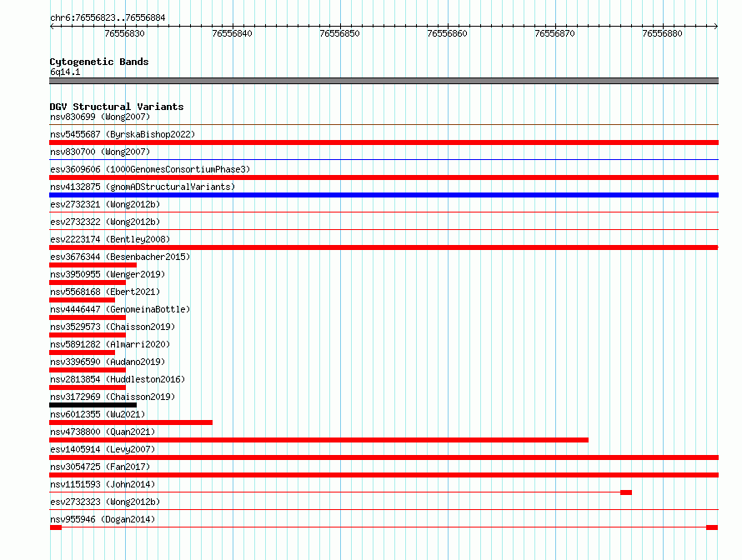This screenshot has width=742, height=560.
Task: Click the red nsv3054725 Fan2017 bar
Action: point(384,475)
